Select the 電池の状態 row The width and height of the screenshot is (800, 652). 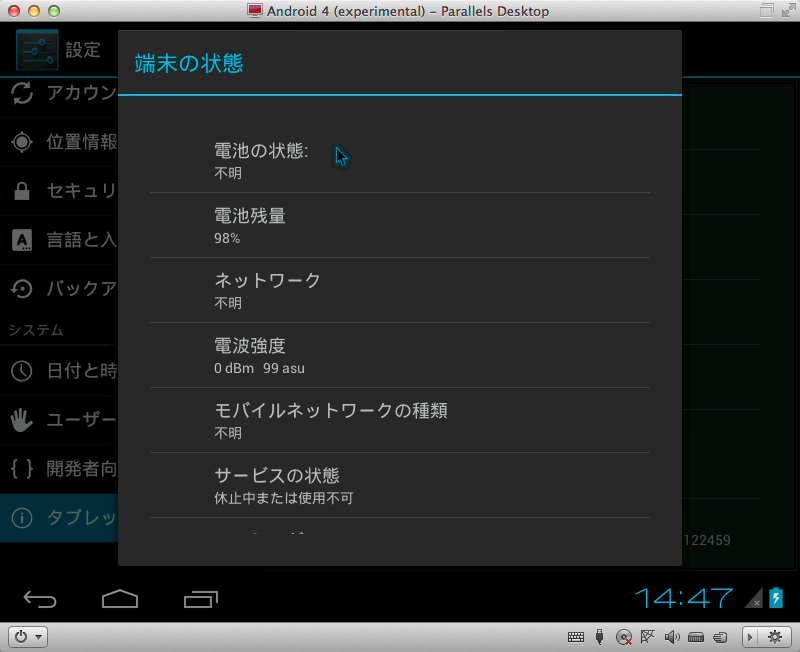(400, 160)
